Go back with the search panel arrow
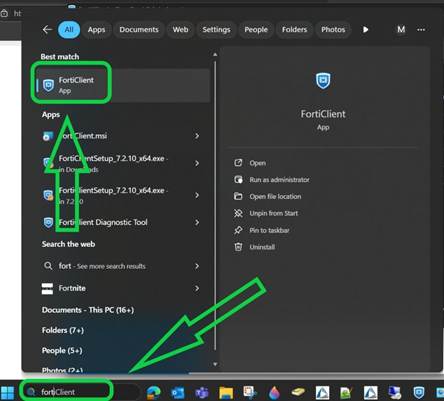This screenshot has width=444, height=401. click(47, 30)
